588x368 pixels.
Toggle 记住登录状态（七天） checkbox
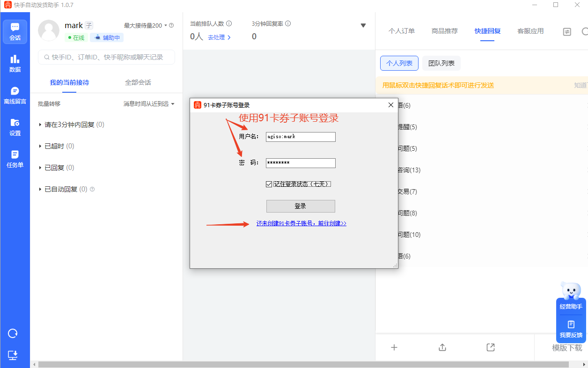[x=269, y=184]
